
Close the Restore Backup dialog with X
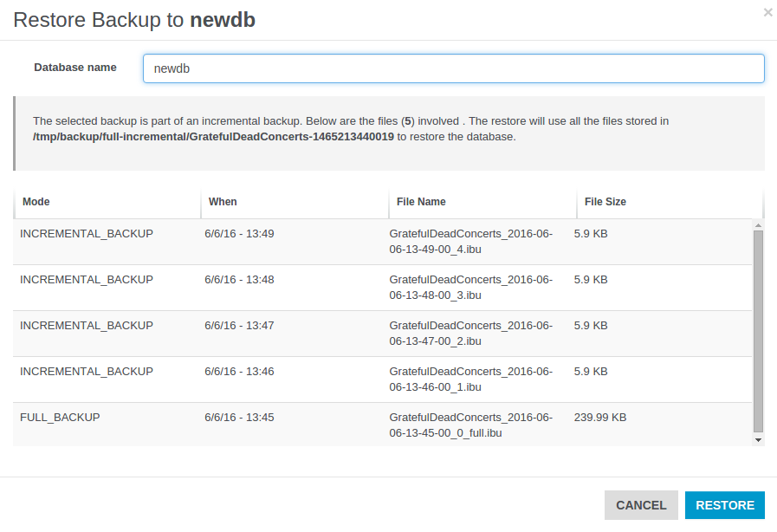[x=767, y=12]
